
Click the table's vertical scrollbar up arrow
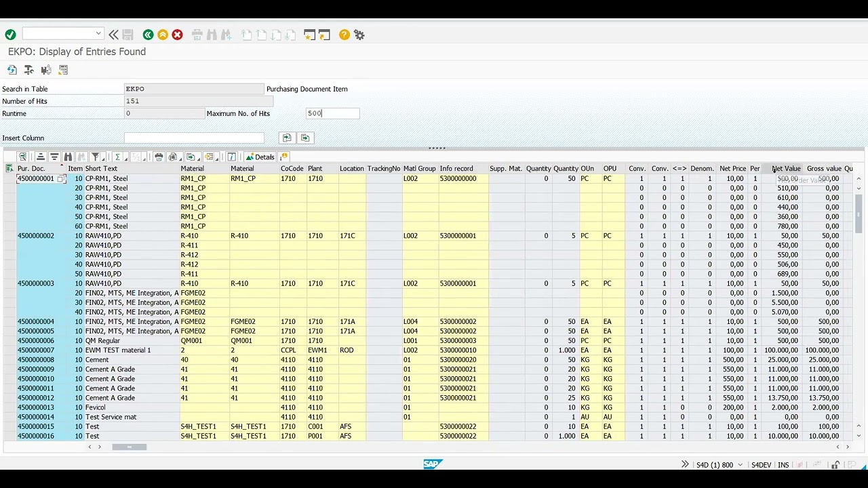(x=859, y=179)
